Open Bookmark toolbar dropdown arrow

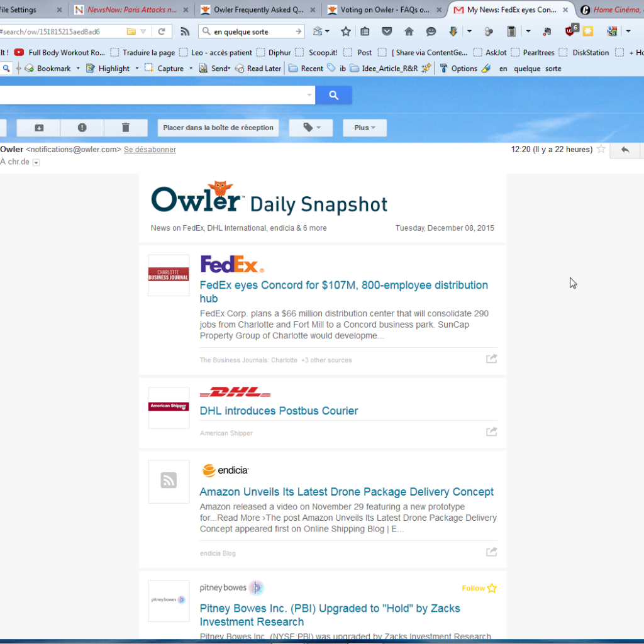(78, 69)
